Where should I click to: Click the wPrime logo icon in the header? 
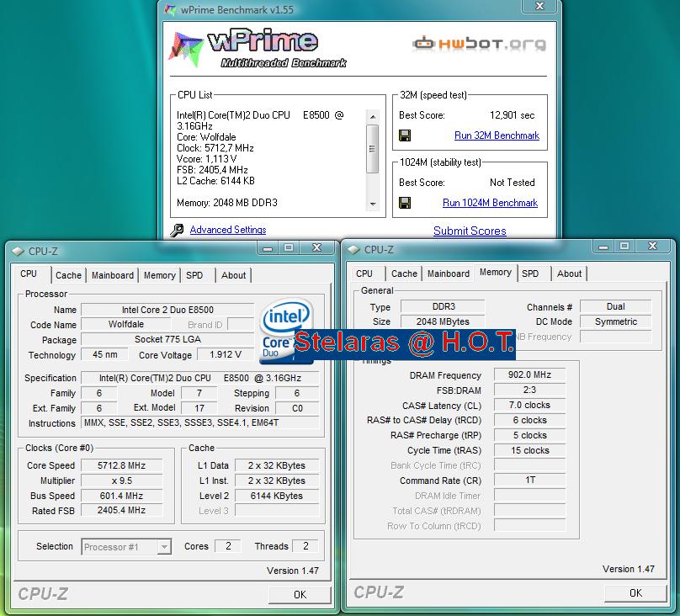point(187,50)
